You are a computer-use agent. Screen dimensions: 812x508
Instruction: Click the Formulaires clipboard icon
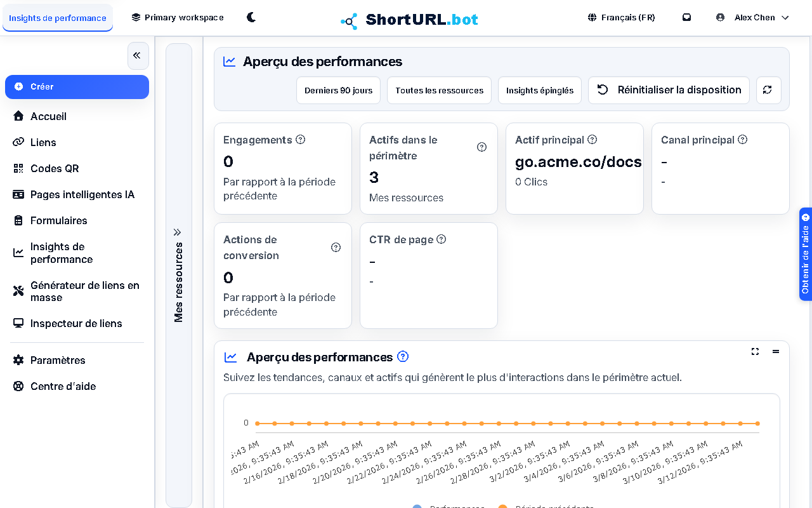click(x=18, y=220)
